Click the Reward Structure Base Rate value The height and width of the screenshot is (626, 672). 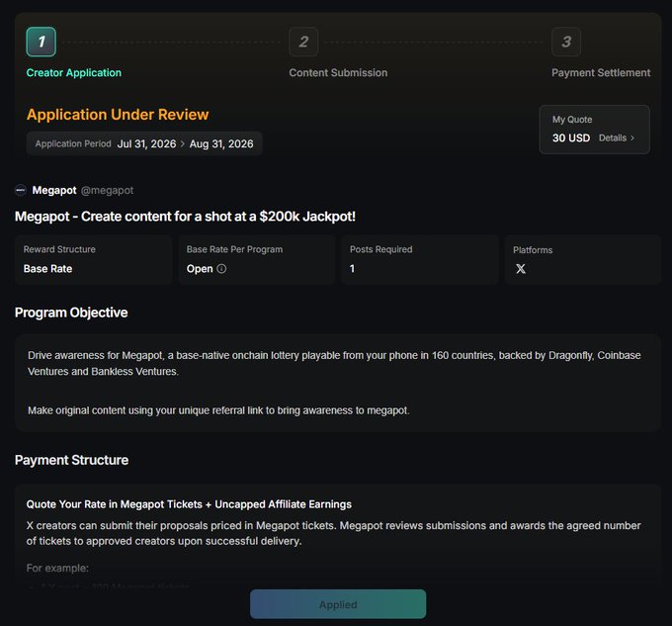point(48,269)
